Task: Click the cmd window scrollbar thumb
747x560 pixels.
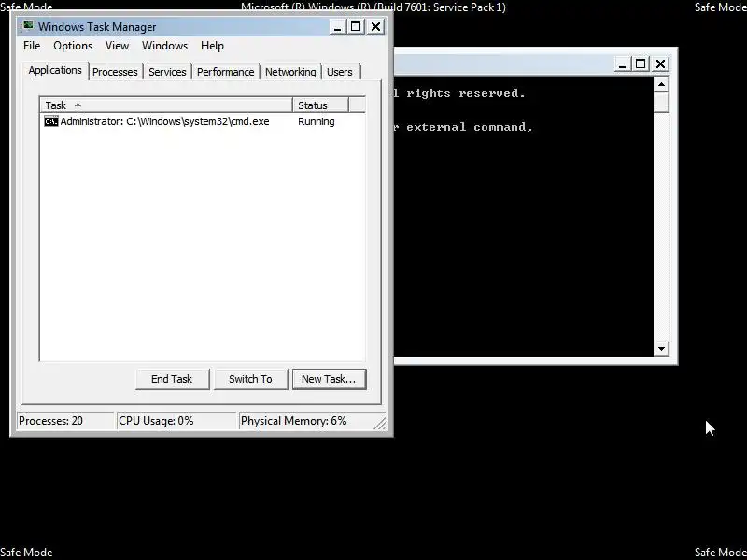Action: 661,103
